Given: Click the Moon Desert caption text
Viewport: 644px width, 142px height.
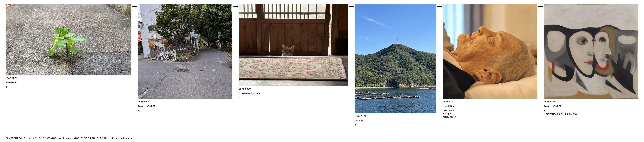Looking at the screenshot, I should pos(450,117).
